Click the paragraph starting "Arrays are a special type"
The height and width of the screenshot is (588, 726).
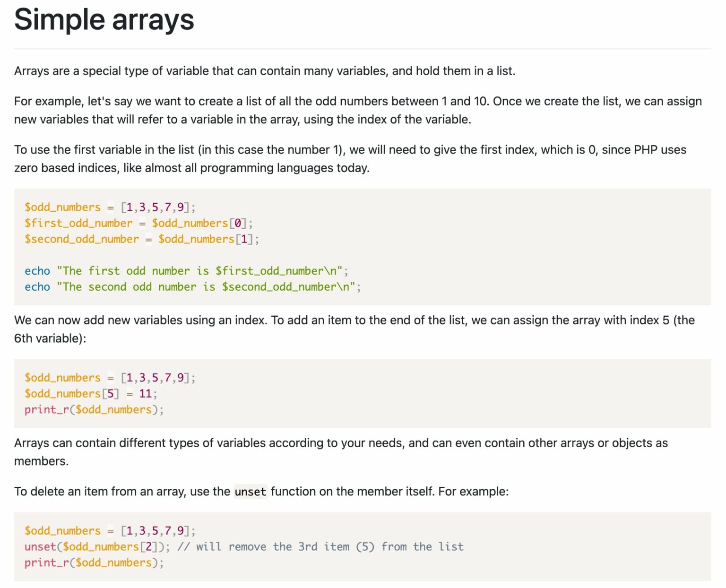264,71
